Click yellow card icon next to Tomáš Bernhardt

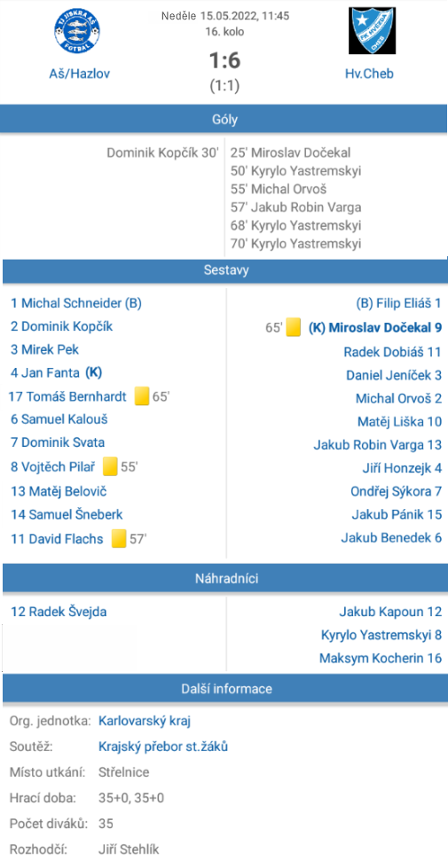click(x=142, y=396)
